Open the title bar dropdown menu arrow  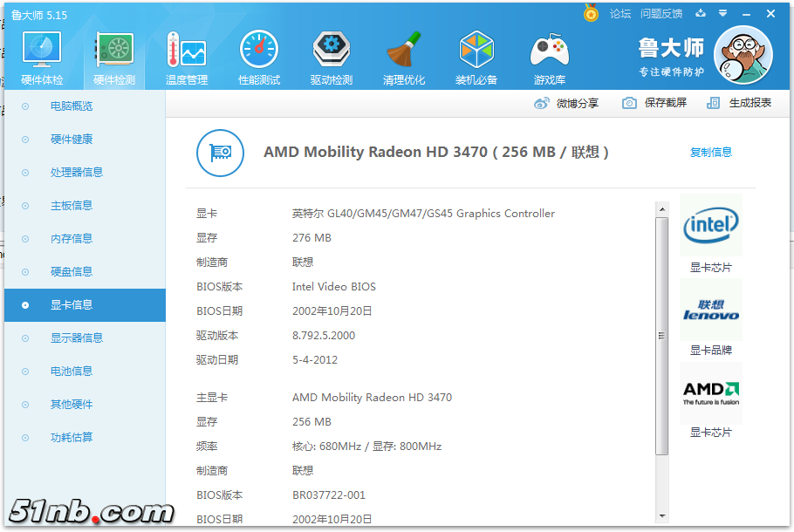(x=723, y=14)
